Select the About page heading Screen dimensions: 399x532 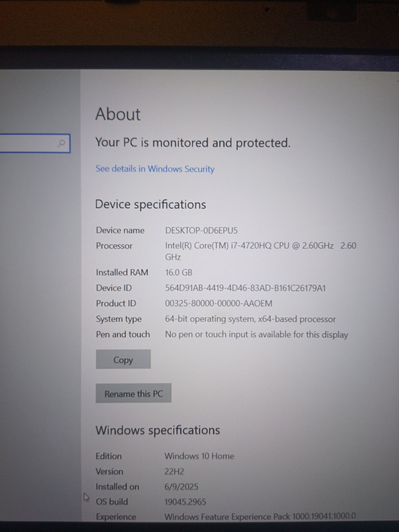coord(118,114)
